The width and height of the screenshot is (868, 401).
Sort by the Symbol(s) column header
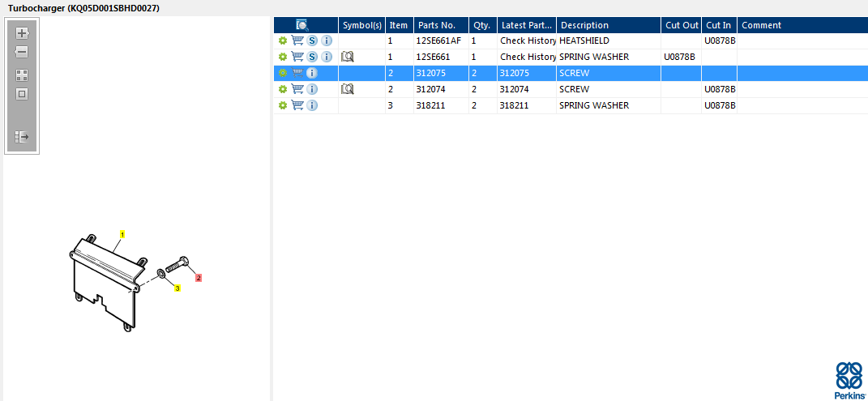coord(362,25)
